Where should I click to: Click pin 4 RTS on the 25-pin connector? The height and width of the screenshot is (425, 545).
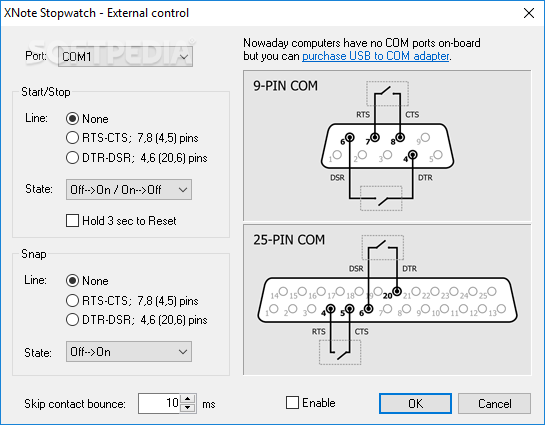click(331, 309)
